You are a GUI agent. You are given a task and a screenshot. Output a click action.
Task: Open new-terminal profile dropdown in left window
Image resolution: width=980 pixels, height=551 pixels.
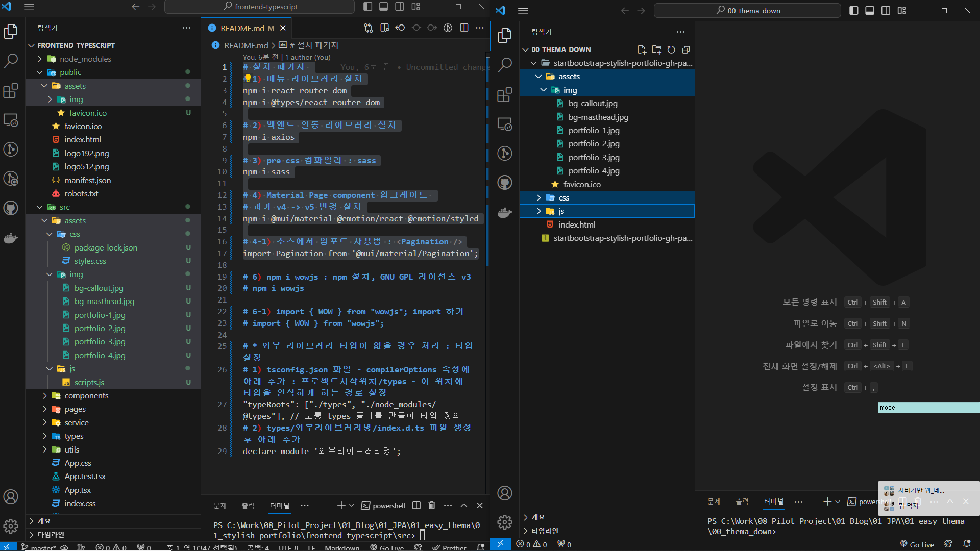tap(352, 505)
